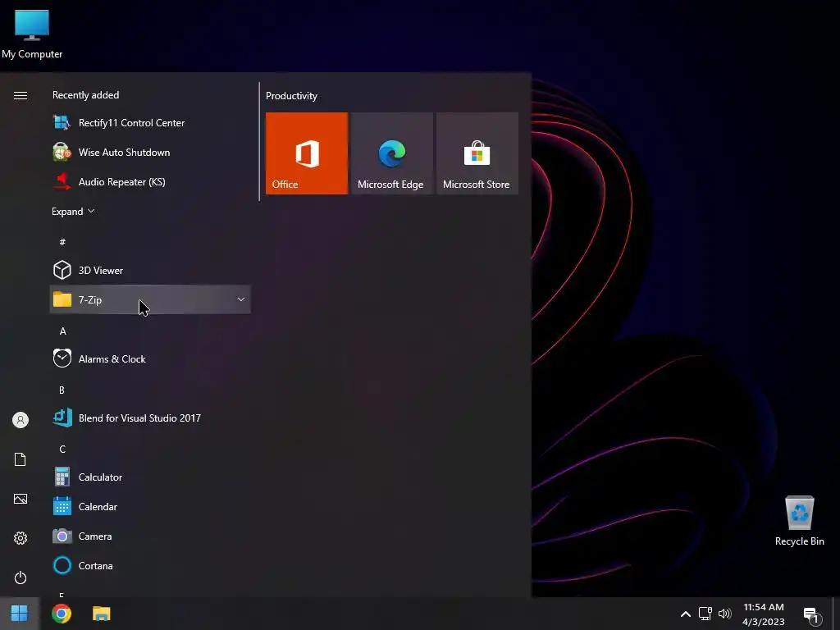840x630 pixels.
Task: Click the Power button in Start
Action: [x=21, y=577]
